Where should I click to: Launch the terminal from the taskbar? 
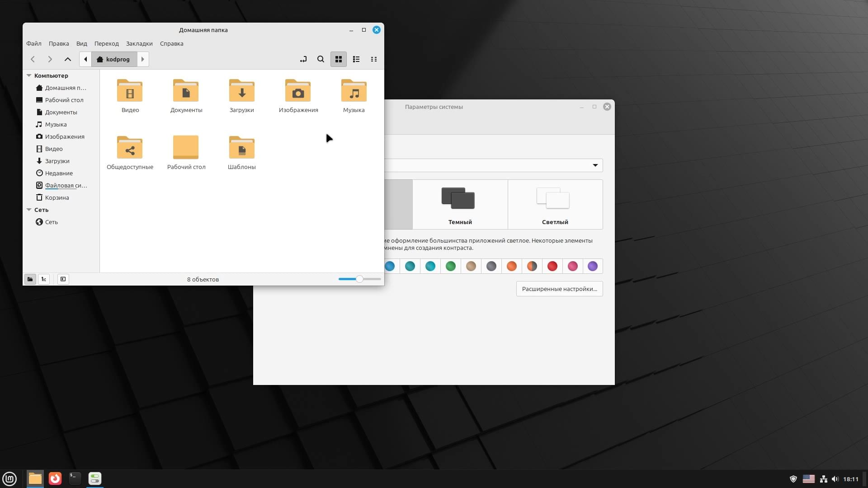tap(75, 479)
